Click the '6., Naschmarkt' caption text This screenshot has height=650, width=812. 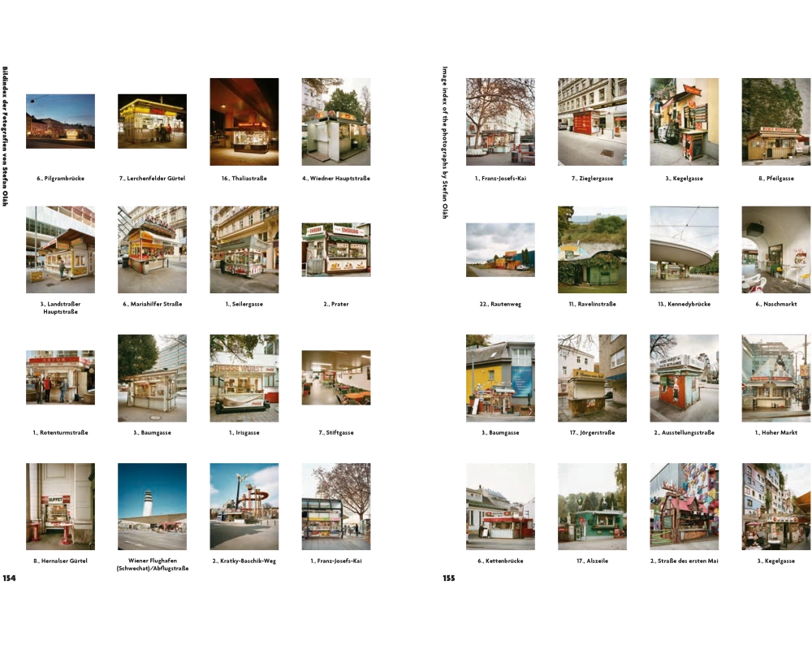tap(775, 305)
